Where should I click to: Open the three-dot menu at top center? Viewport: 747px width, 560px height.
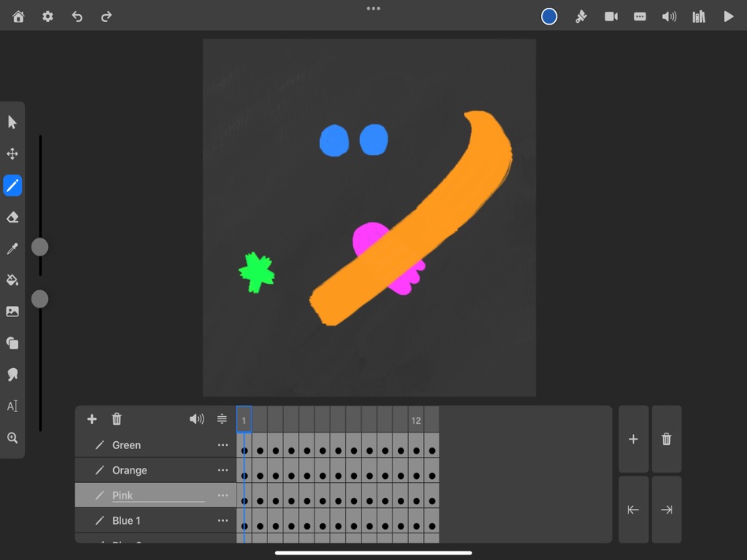click(x=373, y=8)
